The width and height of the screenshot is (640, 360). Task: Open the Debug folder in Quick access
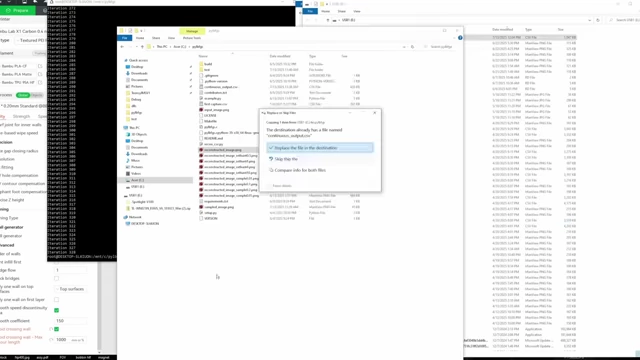pyautogui.click(x=136, y=100)
